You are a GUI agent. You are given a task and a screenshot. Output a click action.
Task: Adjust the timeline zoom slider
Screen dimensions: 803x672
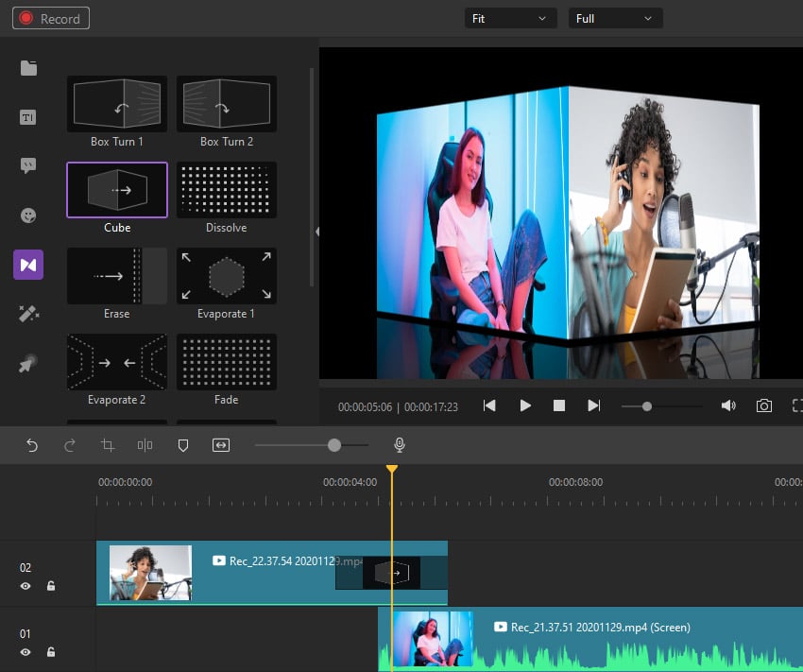pos(333,444)
